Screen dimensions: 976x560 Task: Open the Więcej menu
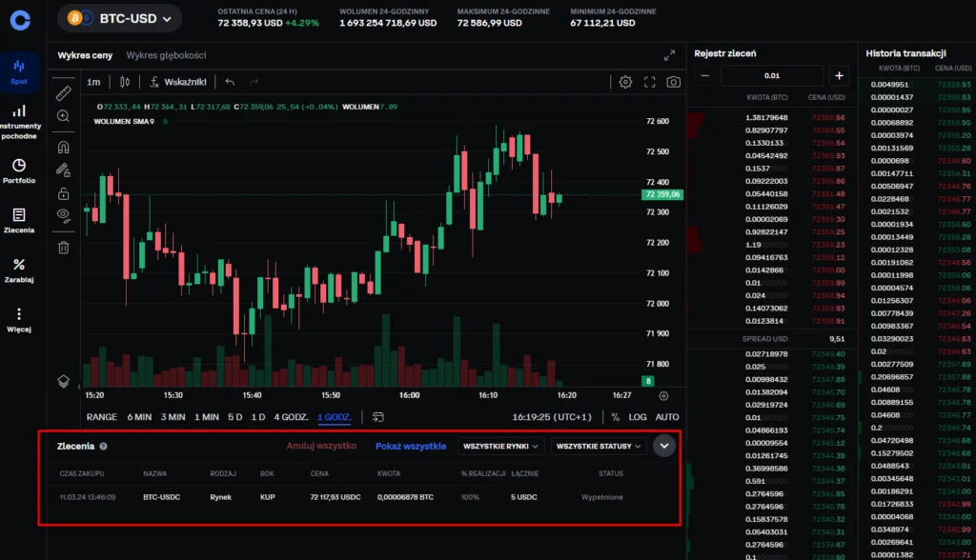coord(19,320)
